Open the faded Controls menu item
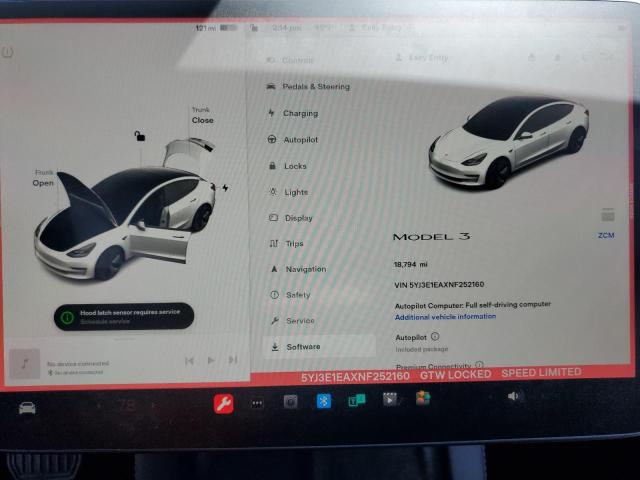This screenshot has height=480, width=640. coord(290,60)
